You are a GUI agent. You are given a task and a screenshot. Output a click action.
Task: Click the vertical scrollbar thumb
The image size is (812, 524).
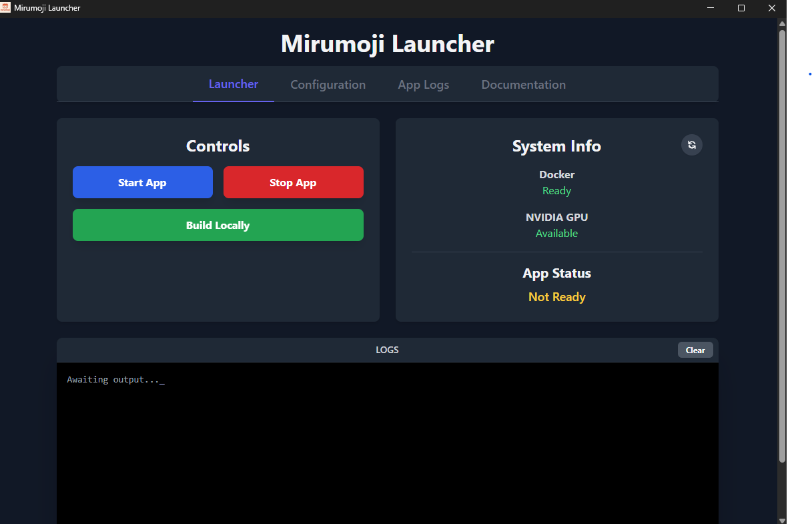pyautogui.click(x=782, y=246)
